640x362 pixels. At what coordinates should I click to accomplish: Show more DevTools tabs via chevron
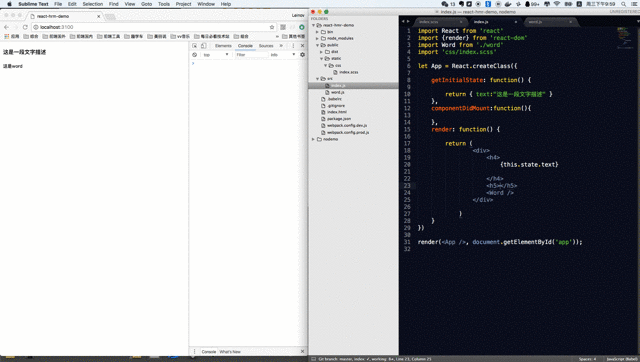(281, 46)
